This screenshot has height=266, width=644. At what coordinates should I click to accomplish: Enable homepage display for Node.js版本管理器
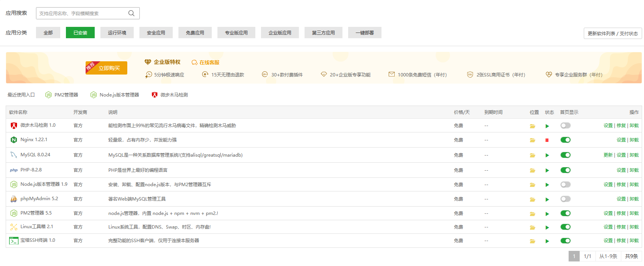pyautogui.click(x=566, y=185)
